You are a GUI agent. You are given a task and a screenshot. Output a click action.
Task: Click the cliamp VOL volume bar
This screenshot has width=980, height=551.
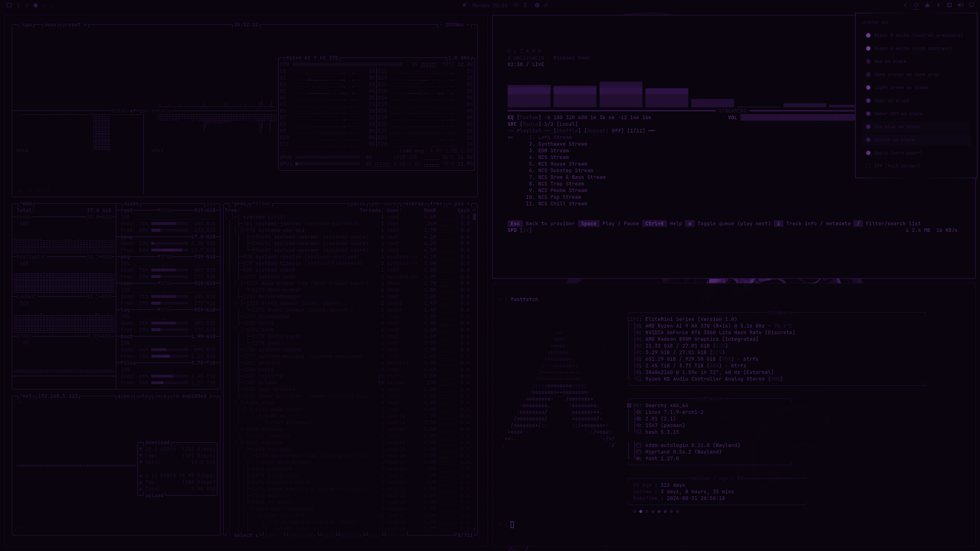(x=798, y=118)
